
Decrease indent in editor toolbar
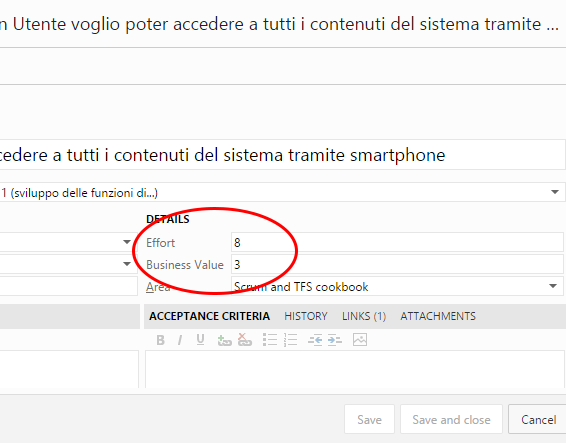point(315,340)
